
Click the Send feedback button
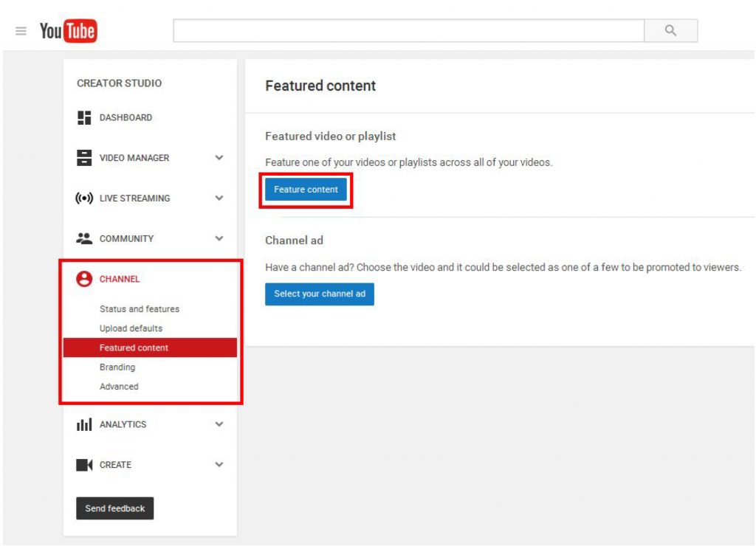[x=114, y=508]
